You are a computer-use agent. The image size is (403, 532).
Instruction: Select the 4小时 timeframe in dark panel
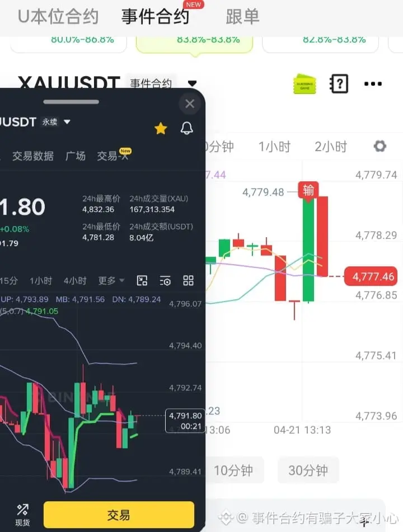(x=75, y=281)
